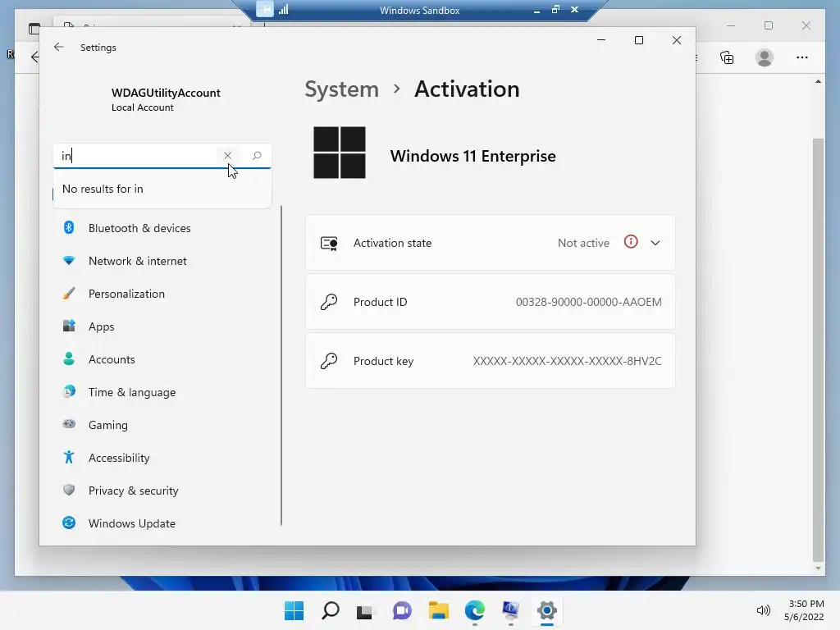Open Edge browser Collections icon behind Settings
This screenshot has width=840, height=630.
click(x=727, y=57)
